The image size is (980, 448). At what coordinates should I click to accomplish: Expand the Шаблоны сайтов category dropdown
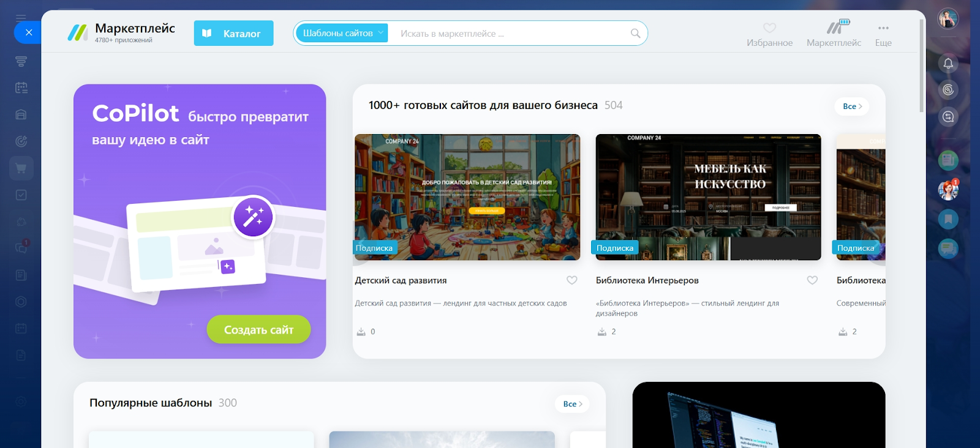click(x=342, y=33)
